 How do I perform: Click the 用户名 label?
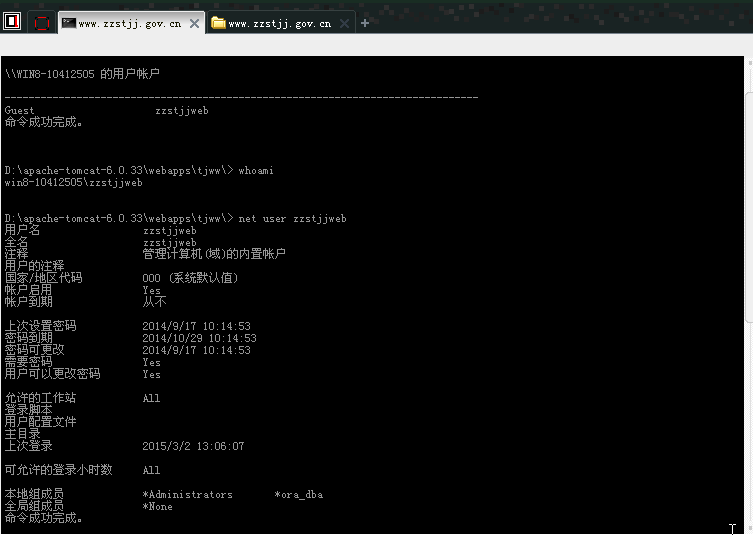22,230
